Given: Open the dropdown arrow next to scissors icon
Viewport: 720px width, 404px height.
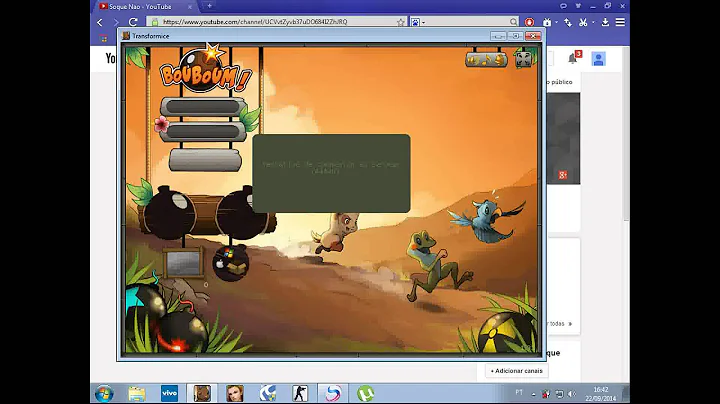Looking at the screenshot, I should 593,22.
